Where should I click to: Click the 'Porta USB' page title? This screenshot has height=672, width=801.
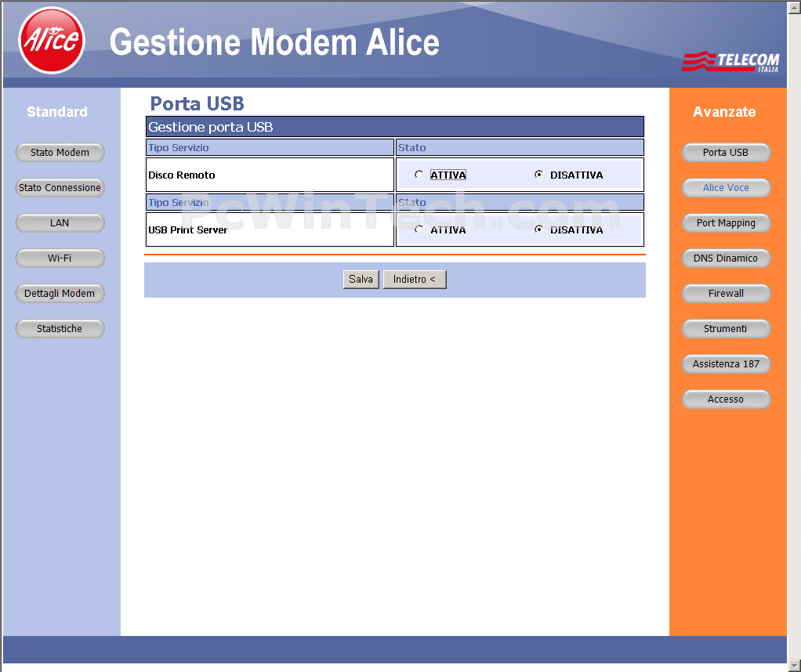(197, 103)
